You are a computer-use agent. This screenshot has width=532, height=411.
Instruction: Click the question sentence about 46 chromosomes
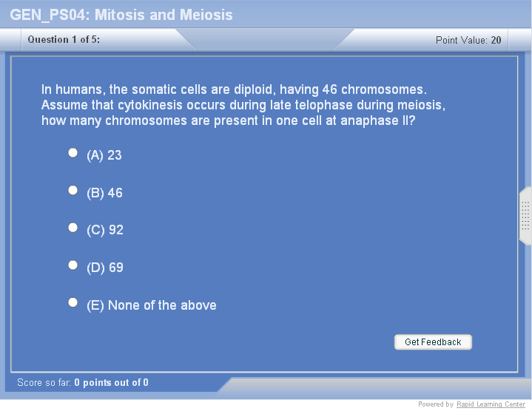point(235,89)
